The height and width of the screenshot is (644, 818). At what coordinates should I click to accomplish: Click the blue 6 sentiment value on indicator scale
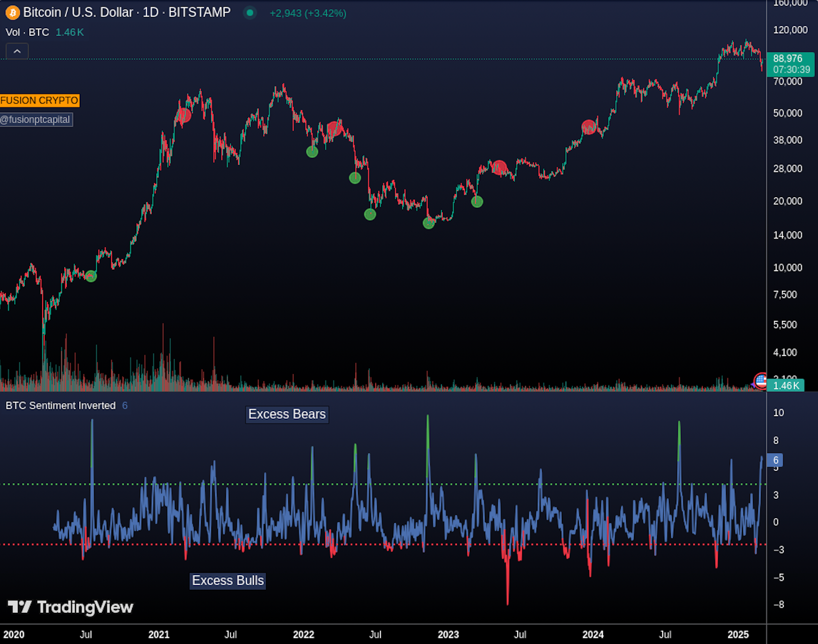775,460
